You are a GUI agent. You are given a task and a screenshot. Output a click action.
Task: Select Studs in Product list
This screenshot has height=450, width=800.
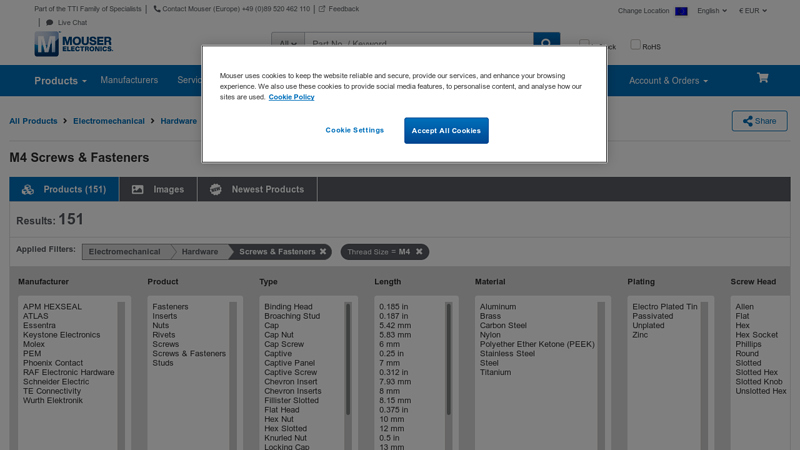click(163, 363)
